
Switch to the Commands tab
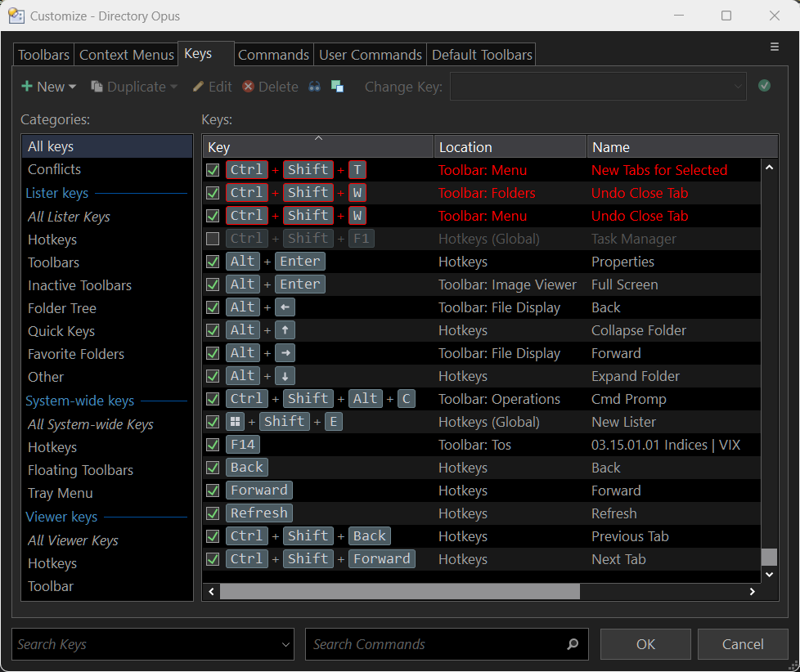273,55
